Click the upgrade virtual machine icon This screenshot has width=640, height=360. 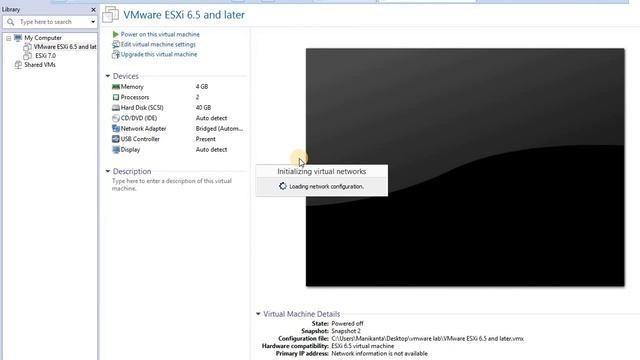click(x=116, y=54)
